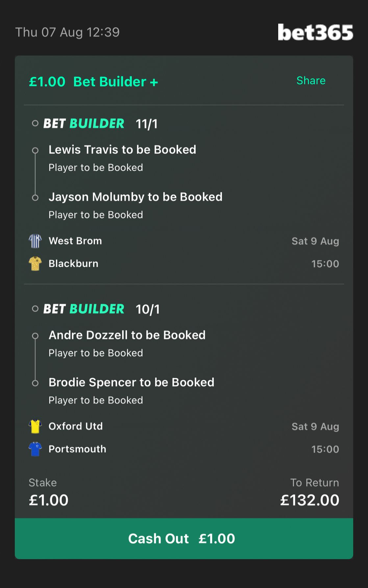Click the circle beside Andre Dozzell selection

[x=35, y=336]
